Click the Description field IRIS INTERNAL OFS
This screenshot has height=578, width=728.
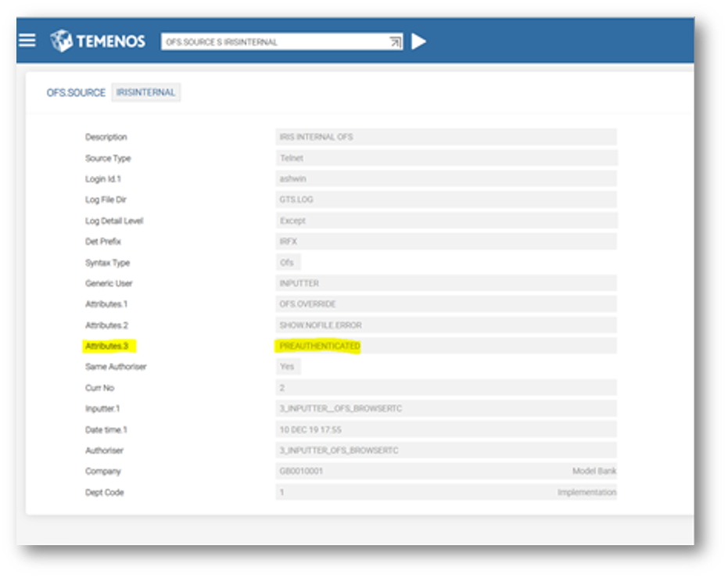pyautogui.click(x=446, y=137)
